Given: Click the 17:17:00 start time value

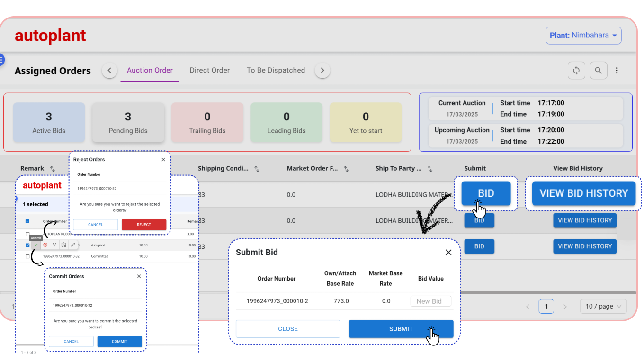Looking at the screenshot, I should pyautogui.click(x=551, y=103).
